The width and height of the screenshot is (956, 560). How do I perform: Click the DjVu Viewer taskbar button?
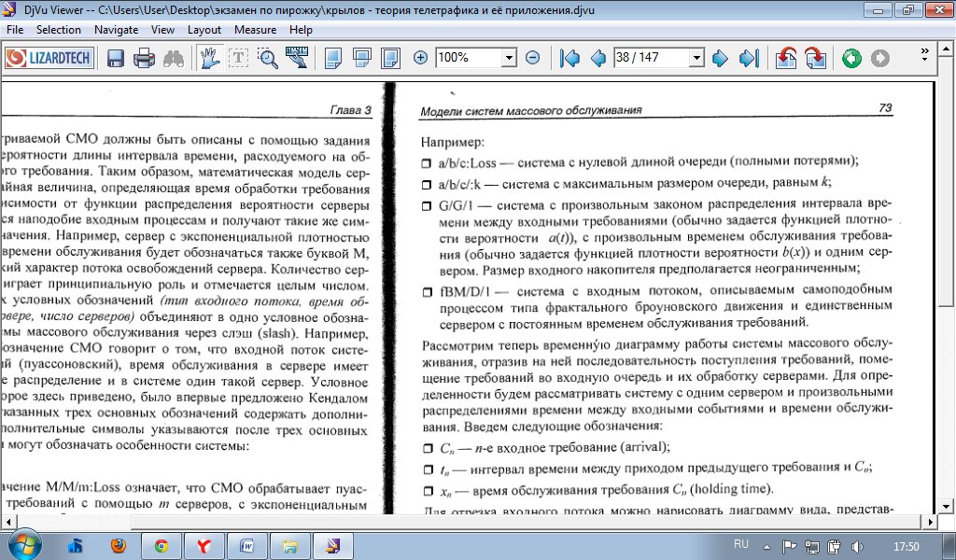tap(332, 546)
